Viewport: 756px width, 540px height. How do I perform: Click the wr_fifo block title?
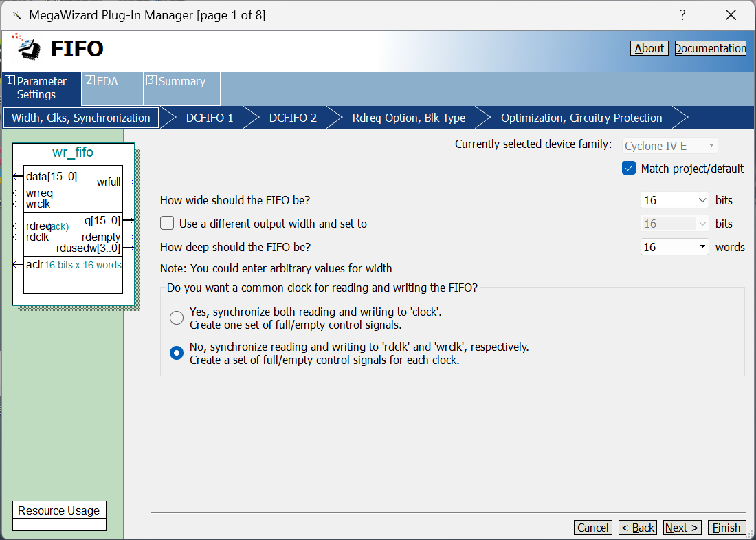coord(73,152)
